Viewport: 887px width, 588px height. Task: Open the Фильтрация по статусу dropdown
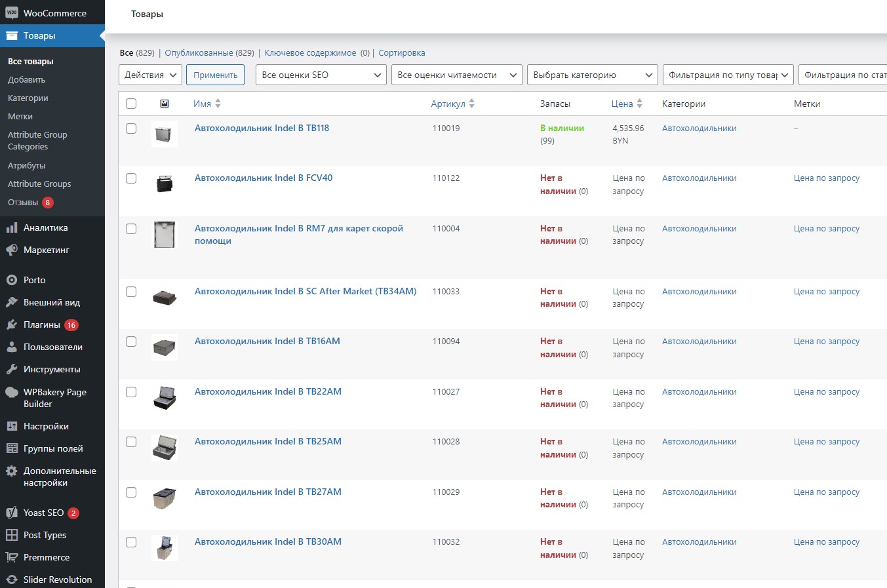point(843,75)
